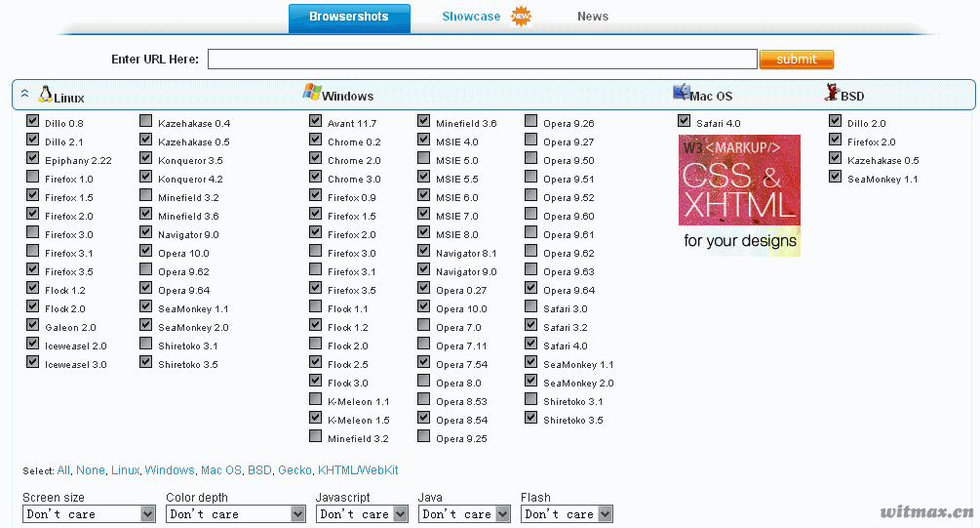
Task: Check Windows Flock 1.1
Action: [x=315, y=305]
